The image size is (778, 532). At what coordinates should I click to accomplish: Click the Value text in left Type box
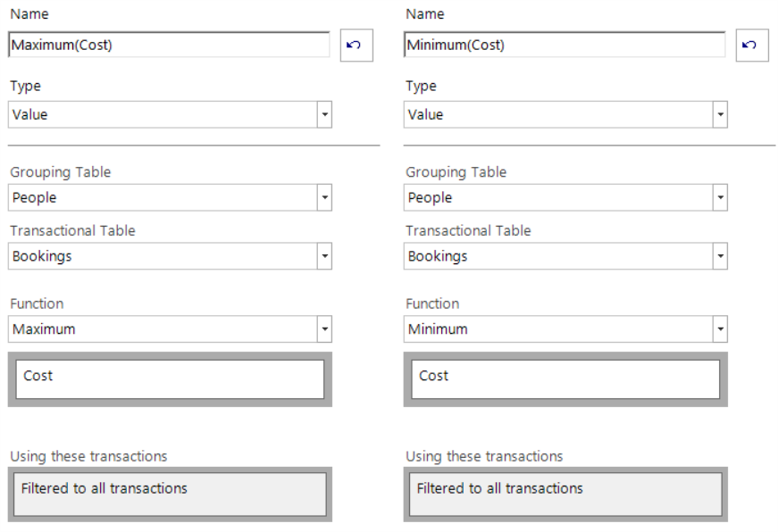point(30,114)
